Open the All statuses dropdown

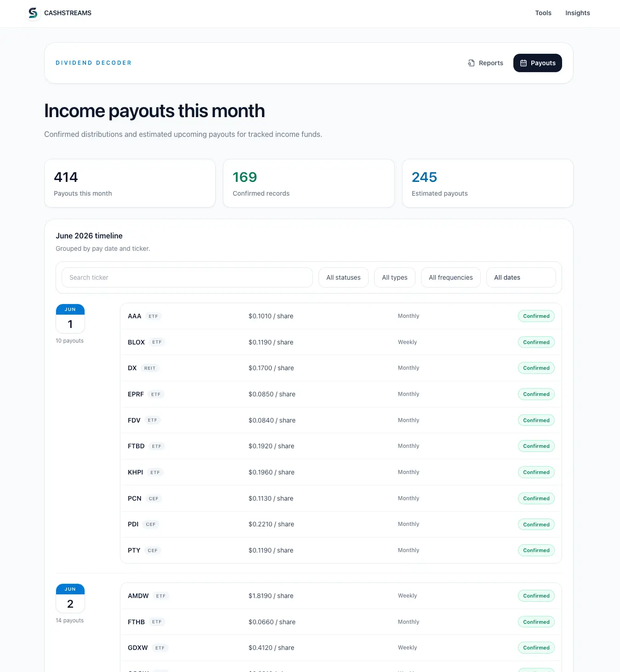pyautogui.click(x=343, y=277)
